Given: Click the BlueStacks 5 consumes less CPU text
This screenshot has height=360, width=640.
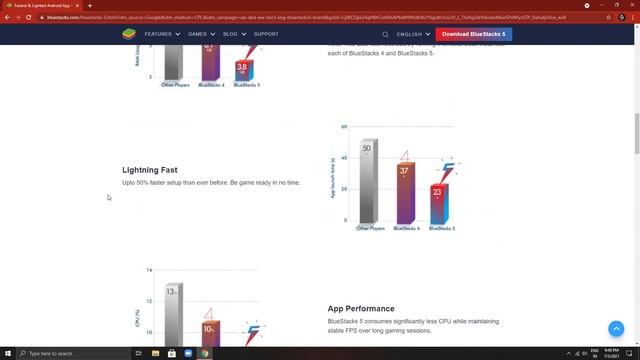Looking at the screenshot, I should (413, 326).
